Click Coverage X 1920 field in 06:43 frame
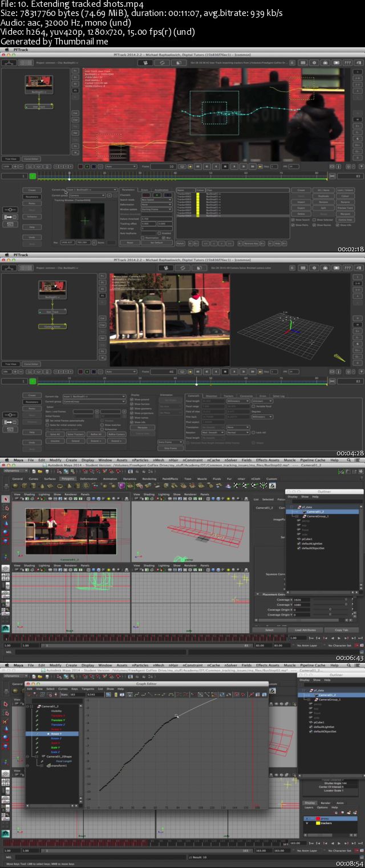The image size is (365, 868). tap(302, 600)
